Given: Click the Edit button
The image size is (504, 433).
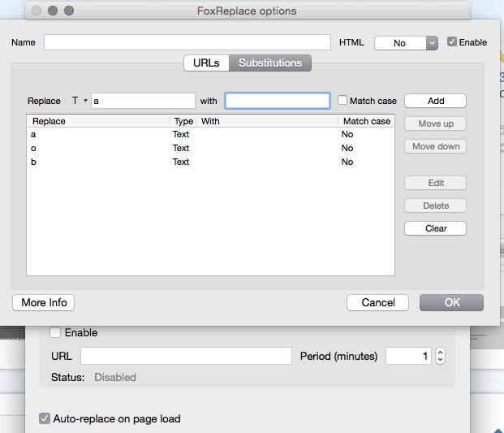Looking at the screenshot, I should [x=436, y=183].
